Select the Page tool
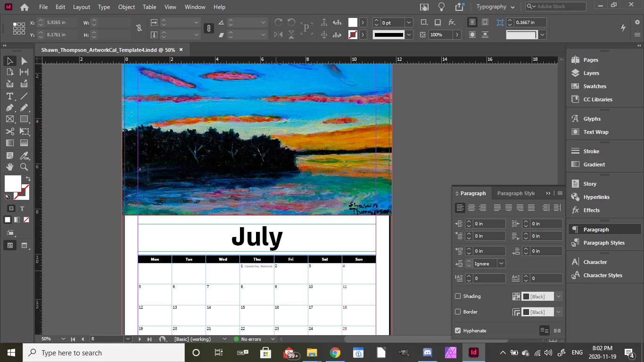644x362 pixels. [10, 72]
